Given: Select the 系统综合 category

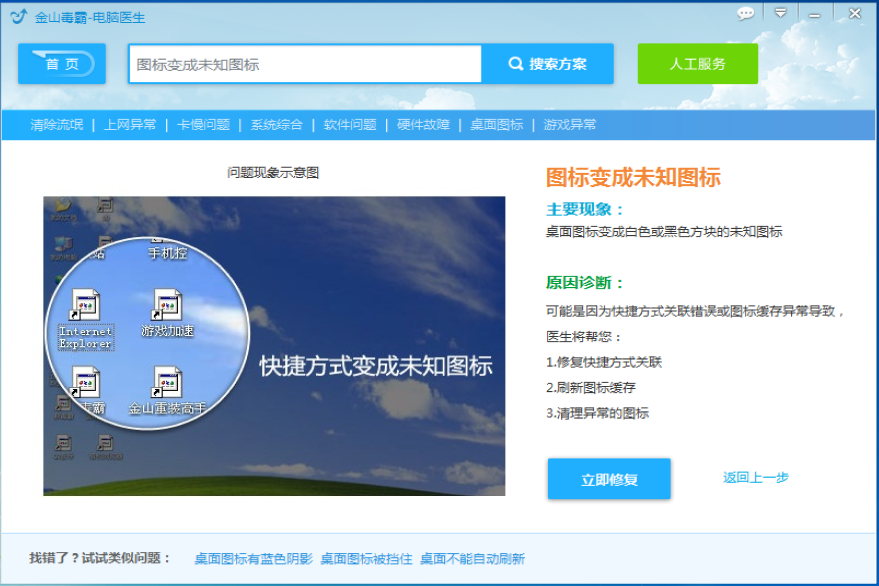Looking at the screenshot, I should [276, 124].
